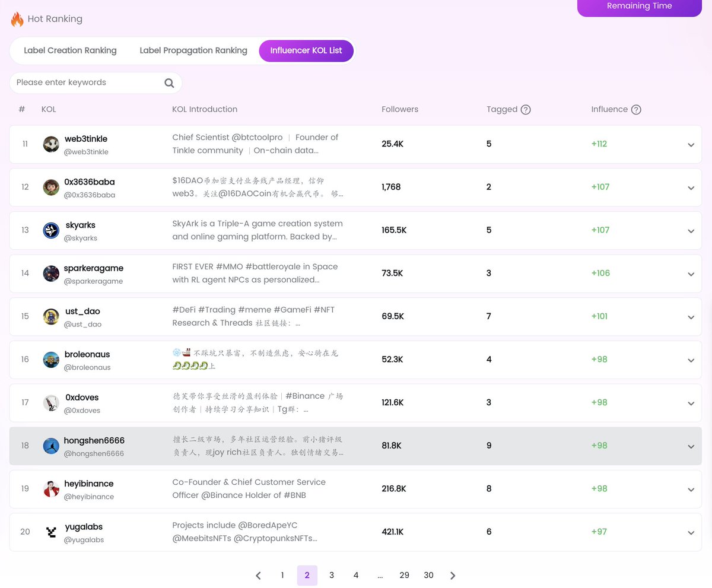Go to page 4
The height and width of the screenshot is (588, 712).
click(x=356, y=576)
